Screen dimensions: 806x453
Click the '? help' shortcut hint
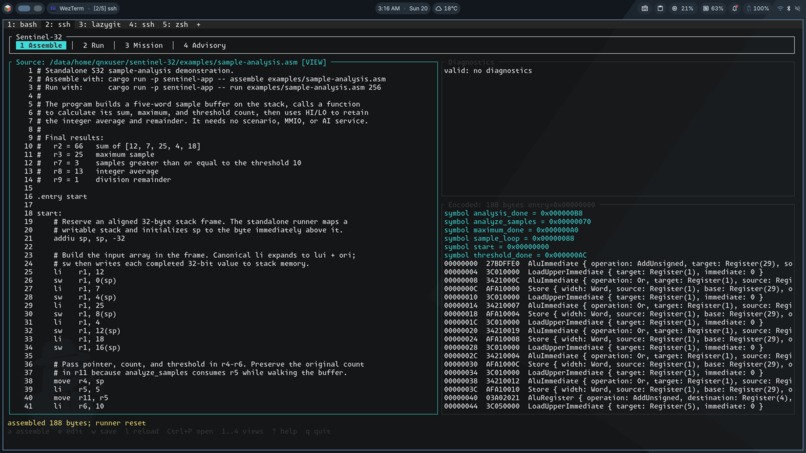click(x=285, y=431)
